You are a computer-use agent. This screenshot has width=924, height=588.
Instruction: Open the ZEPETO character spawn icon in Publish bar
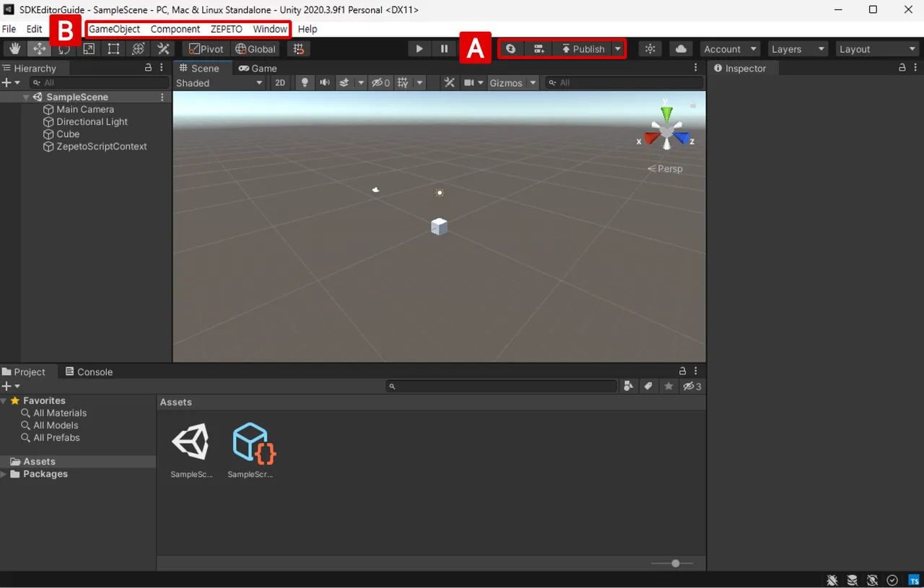510,48
